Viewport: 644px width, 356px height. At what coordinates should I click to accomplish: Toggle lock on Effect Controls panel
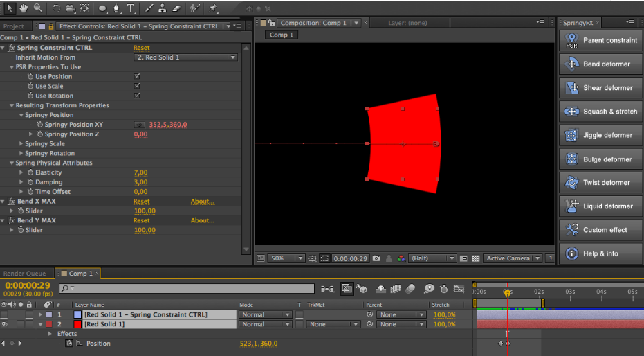51,26
